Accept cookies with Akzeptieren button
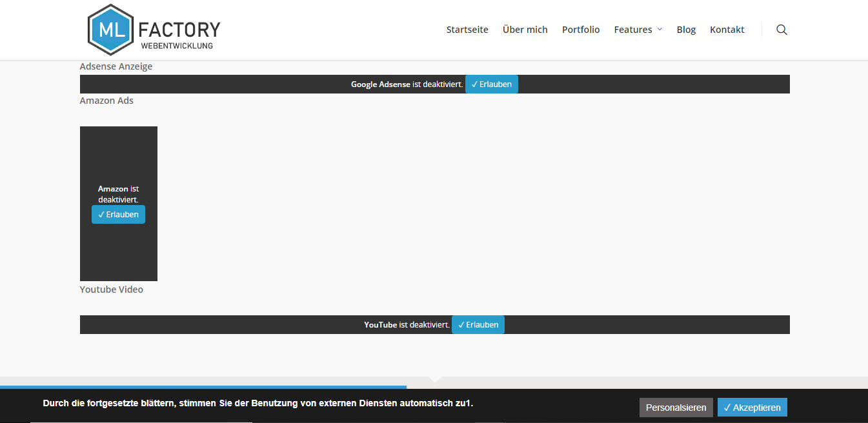The height and width of the screenshot is (423, 868). click(752, 408)
